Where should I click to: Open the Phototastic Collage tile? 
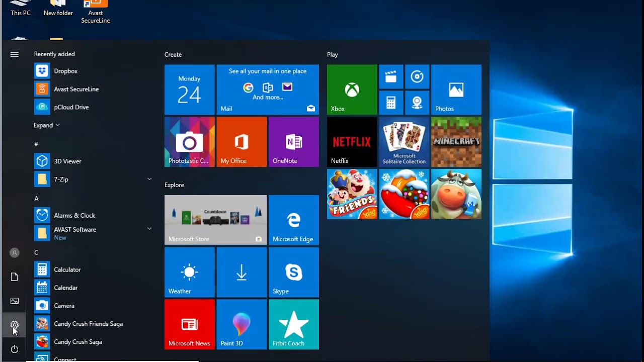pyautogui.click(x=190, y=142)
